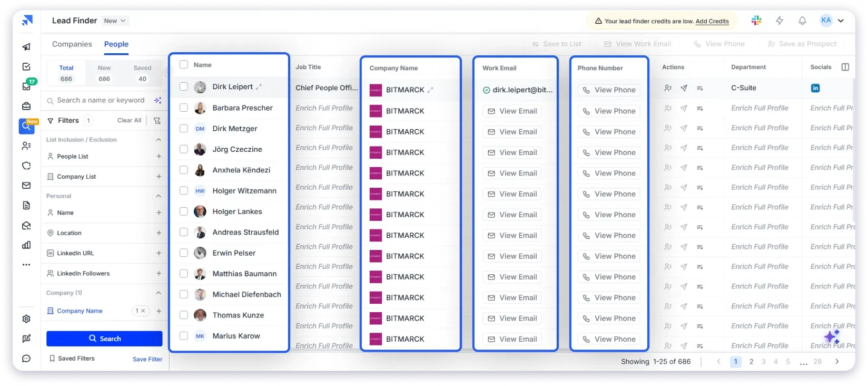The image size is (868, 386).
Task: Open the tasks checkmark sidebar icon
Action: pyautogui.click(x=26, y=66)
